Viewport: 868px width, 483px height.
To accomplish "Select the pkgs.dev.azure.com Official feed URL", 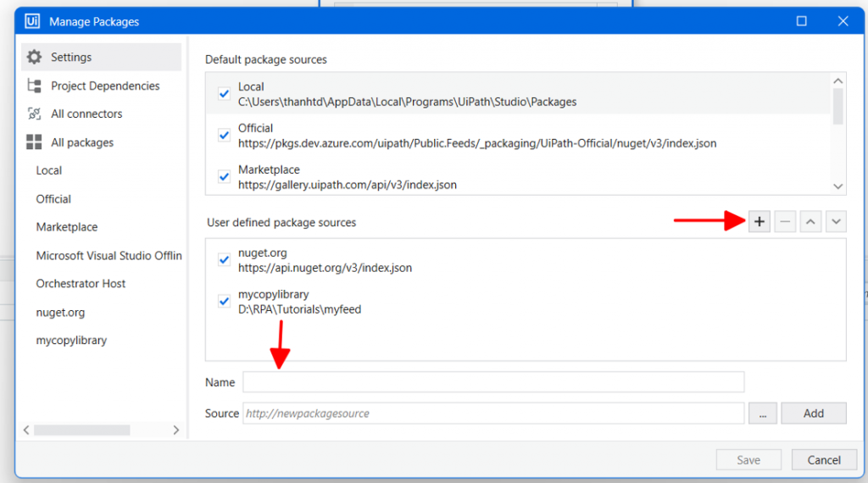I will 477,143.
